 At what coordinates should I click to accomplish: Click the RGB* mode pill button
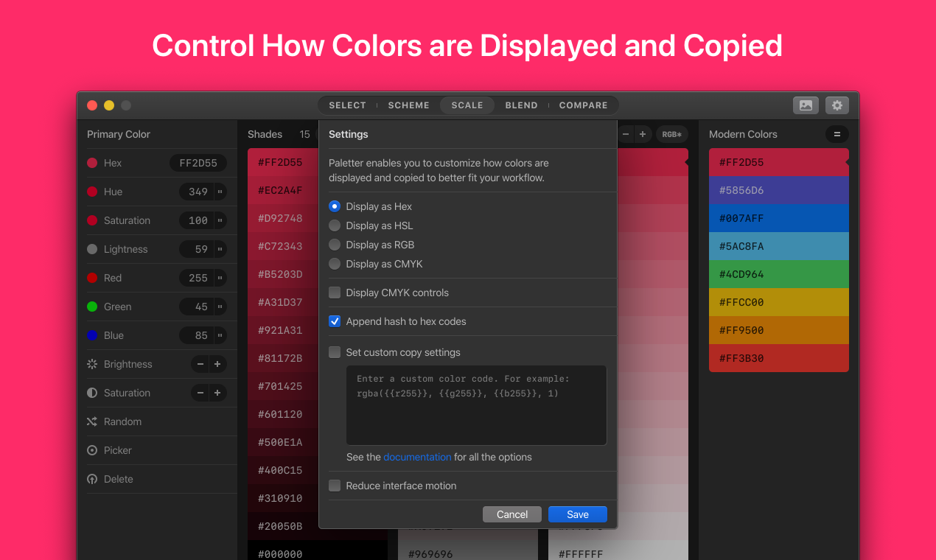[671, 134]
